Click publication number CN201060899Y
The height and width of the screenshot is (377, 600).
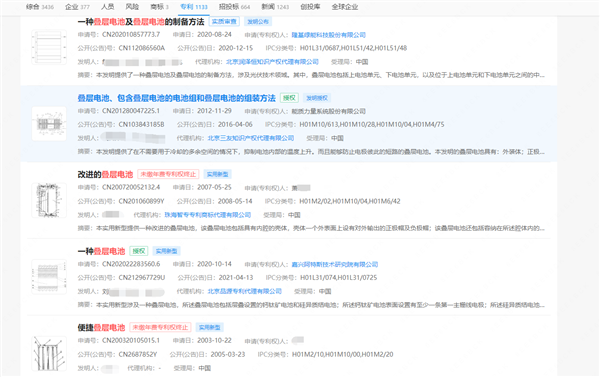pos(141,201)
